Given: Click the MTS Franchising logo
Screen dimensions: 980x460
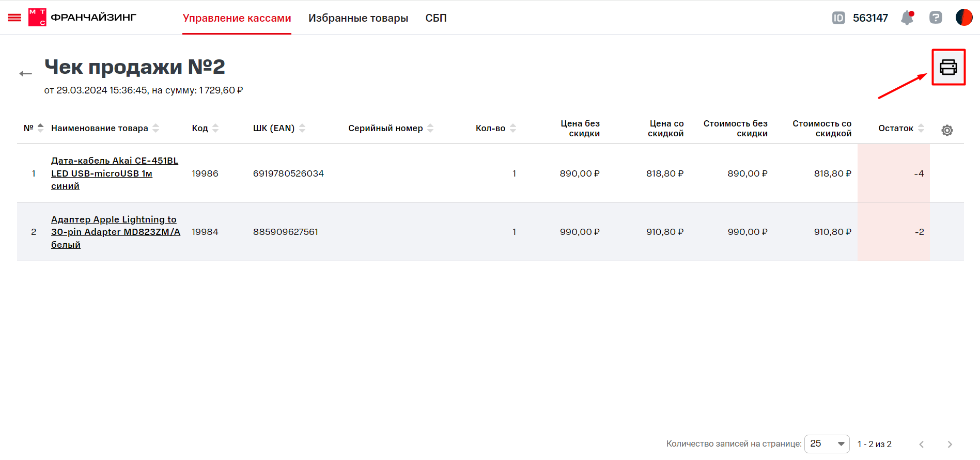Looking at the screenshot, I should coord(82,18).
